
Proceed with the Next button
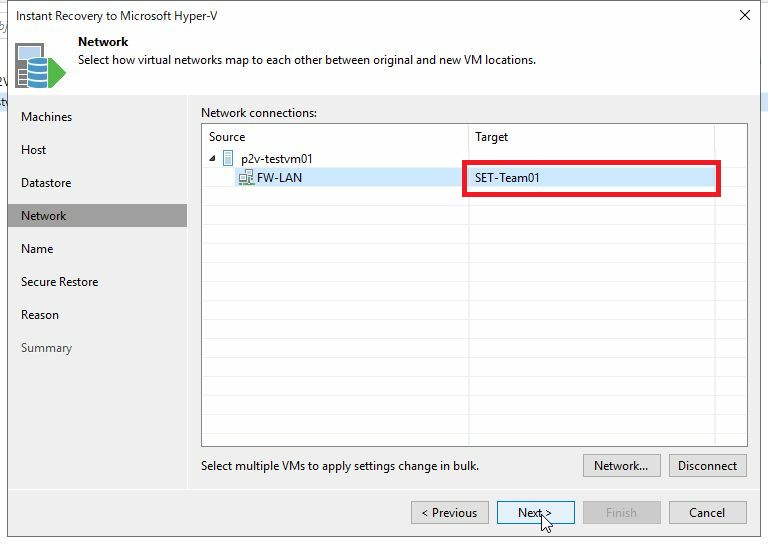tap(535, 513)
